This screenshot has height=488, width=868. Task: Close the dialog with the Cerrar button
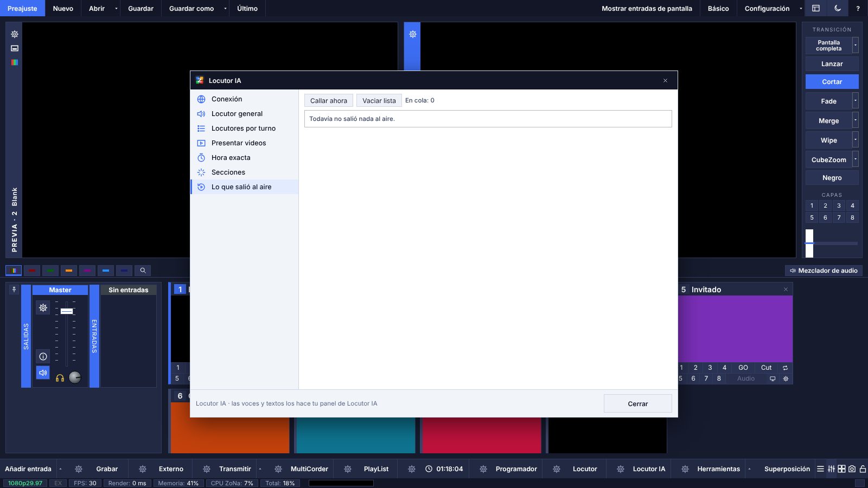tap(638, 403)
